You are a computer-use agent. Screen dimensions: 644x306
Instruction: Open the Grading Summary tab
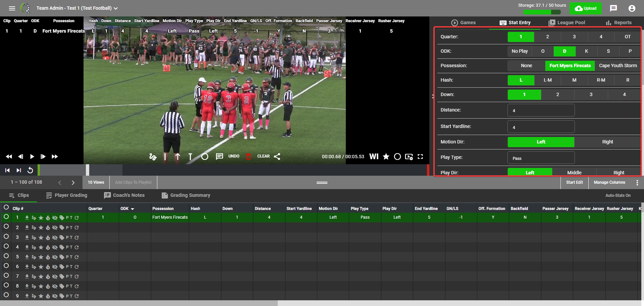point(186,195)
